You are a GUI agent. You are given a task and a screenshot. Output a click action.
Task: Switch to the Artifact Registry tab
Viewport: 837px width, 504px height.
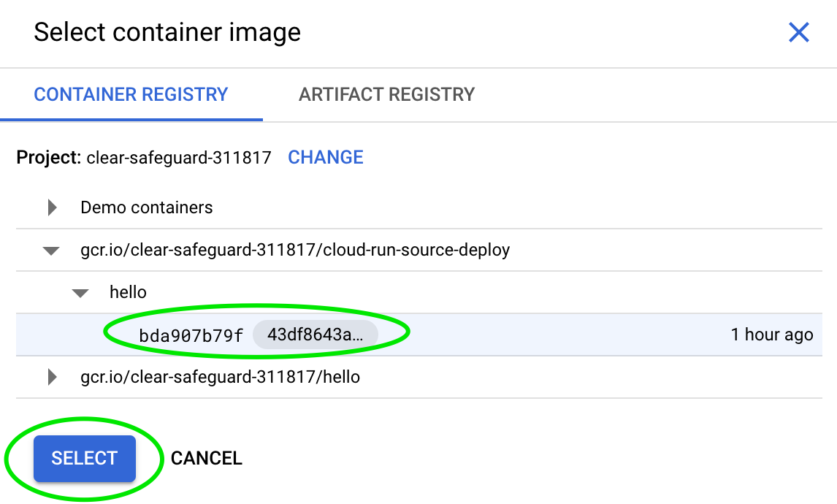pyautogui.click(x=386, y=94)
